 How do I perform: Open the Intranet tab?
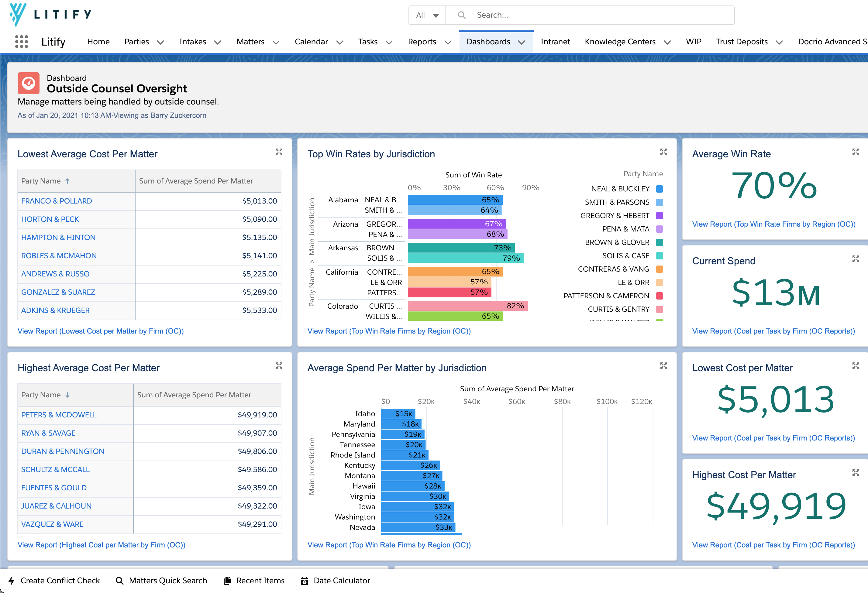pos(555,42)
